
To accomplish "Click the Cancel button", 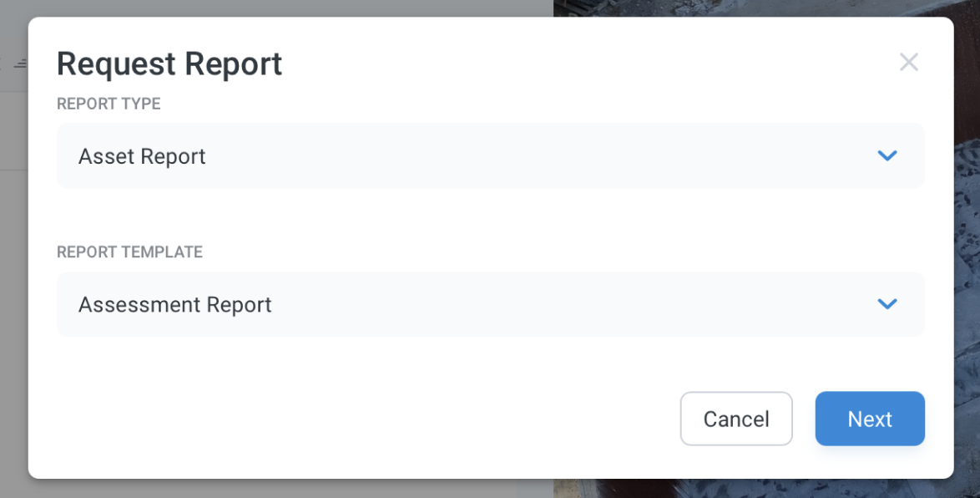I will 735,419.
